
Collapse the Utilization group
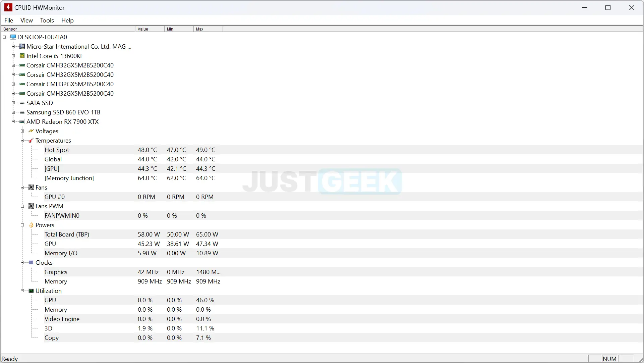[x=22, y=291]
